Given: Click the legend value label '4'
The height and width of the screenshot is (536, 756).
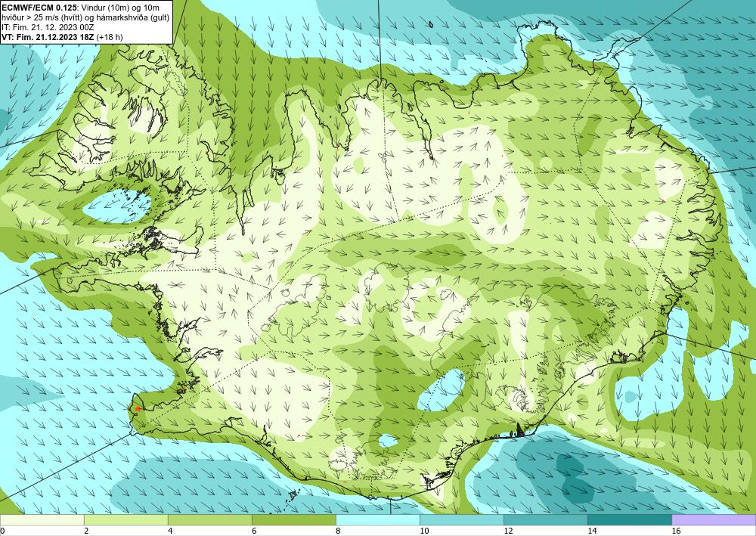Looking at the screenshot, I should (x=170, y=531).
